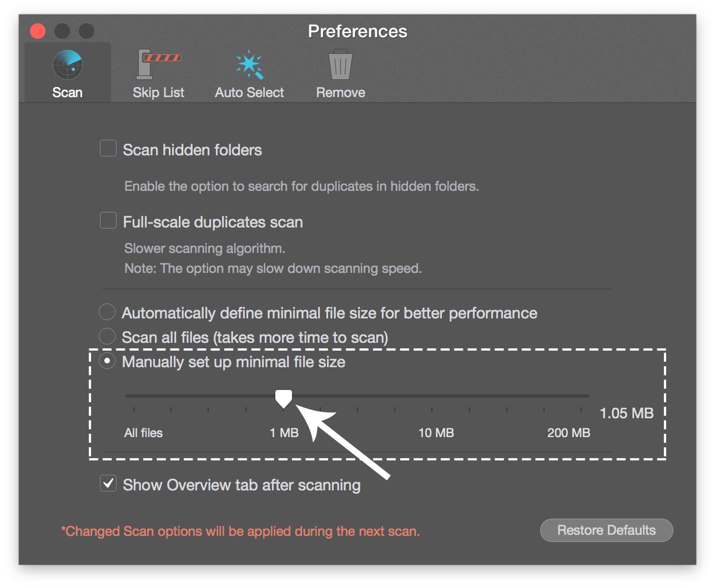
Task: Select Manually set up minimal file size
Action: [107, 361]
